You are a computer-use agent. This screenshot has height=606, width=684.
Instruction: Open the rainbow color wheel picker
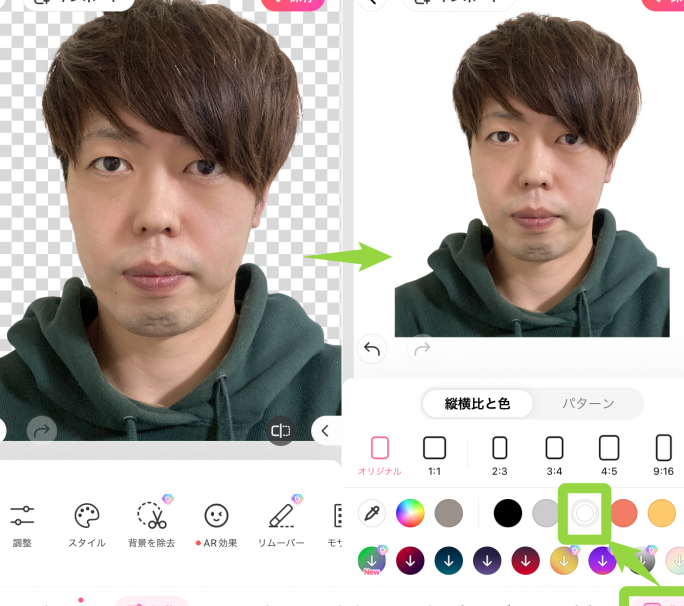[410, 513]
